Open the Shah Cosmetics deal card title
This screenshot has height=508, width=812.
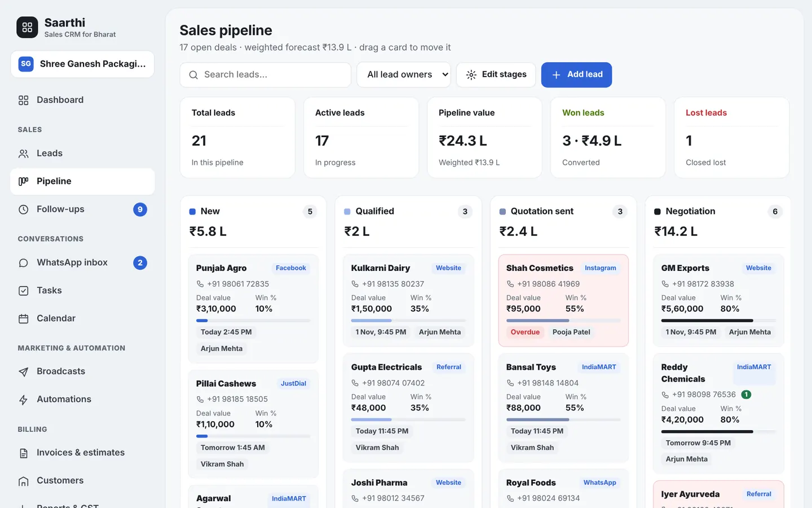pyautogui.click(x=540, y=268)
